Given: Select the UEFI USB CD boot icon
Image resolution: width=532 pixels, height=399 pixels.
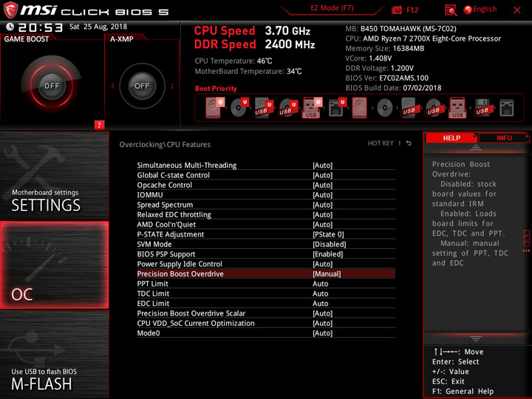Looking at the screenshot, I should tap(288, 108).
